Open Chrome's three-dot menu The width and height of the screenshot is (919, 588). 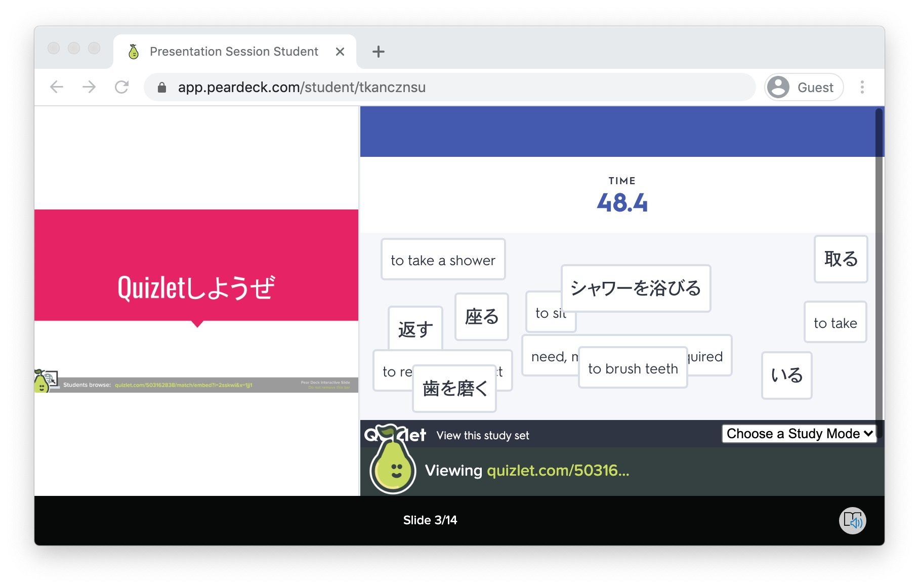[x=861, y=87]
